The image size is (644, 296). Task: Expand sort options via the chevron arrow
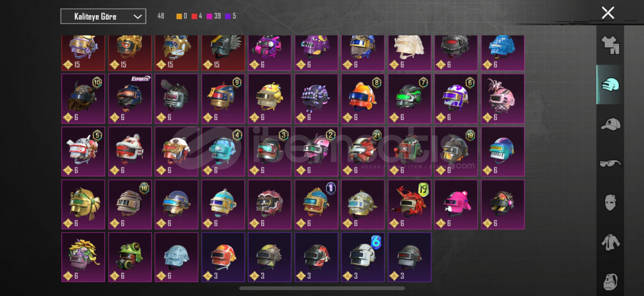point(138,16)
